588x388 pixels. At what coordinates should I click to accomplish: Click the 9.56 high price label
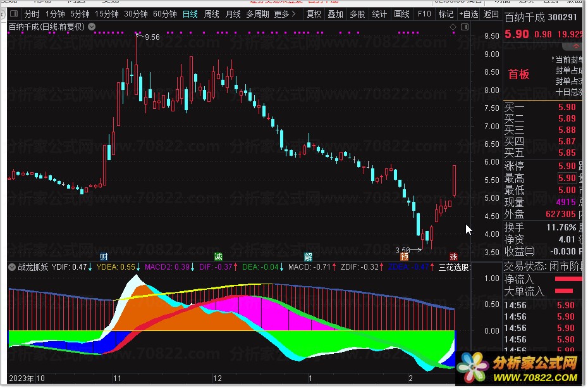click(x=152, y=37)
